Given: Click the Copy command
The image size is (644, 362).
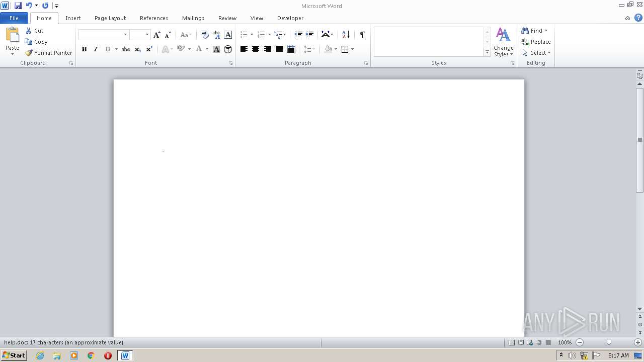Looking at the screenshot, I should 36,42.
